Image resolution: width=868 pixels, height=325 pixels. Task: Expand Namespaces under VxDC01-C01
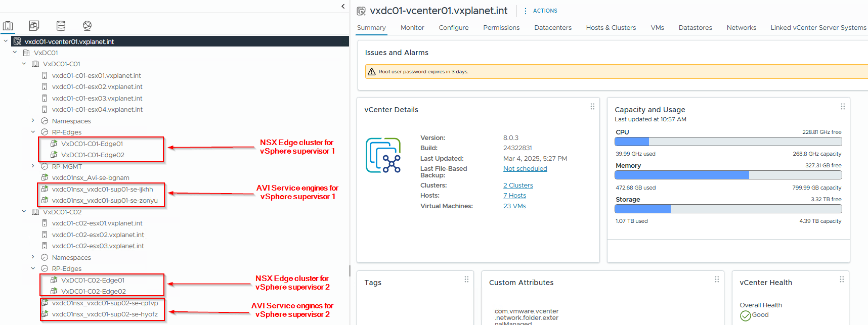click(33, 120)
